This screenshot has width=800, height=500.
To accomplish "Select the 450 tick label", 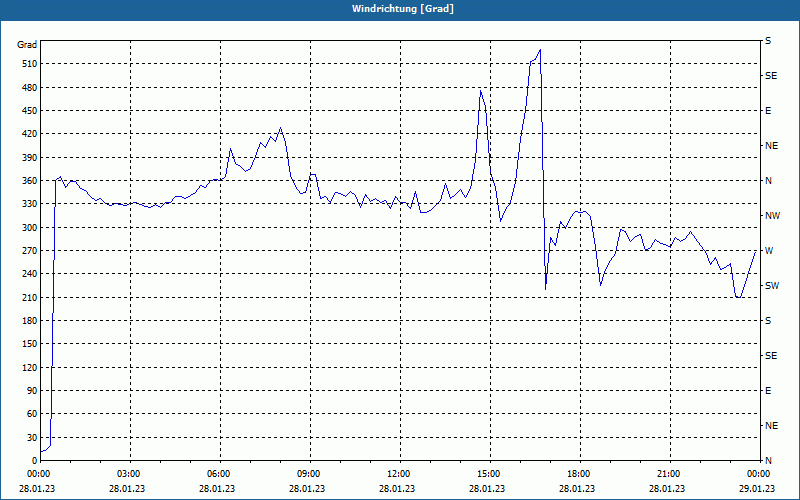I will [30, 111].
